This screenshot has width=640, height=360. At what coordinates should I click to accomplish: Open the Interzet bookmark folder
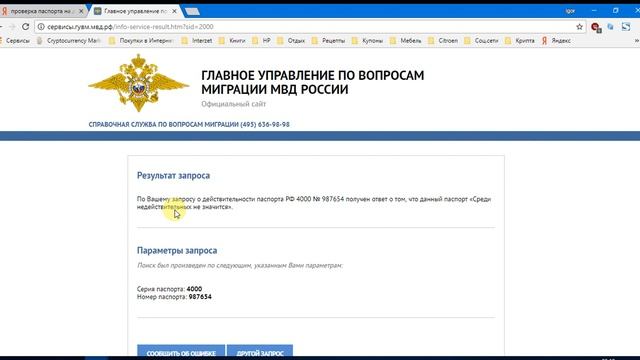click(197, 40)
